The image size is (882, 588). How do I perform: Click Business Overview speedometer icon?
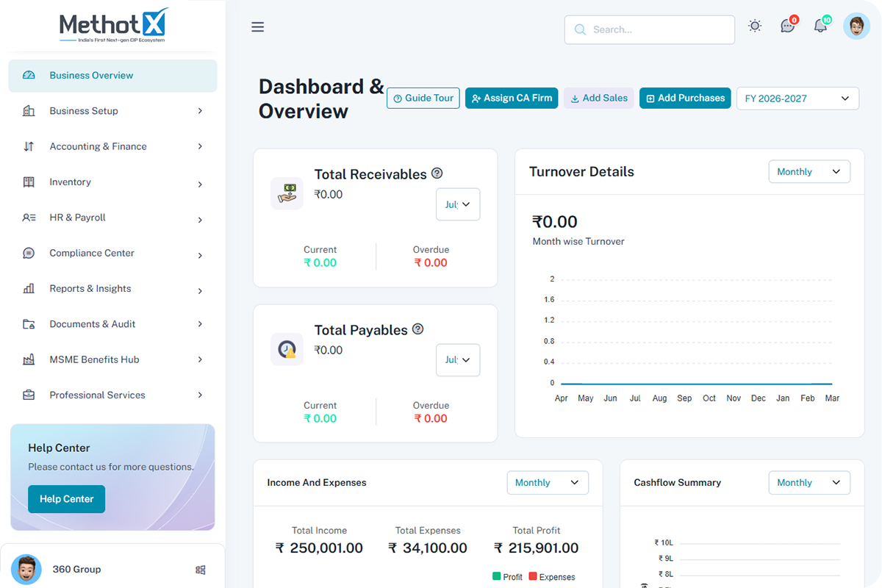coord(29,75)
